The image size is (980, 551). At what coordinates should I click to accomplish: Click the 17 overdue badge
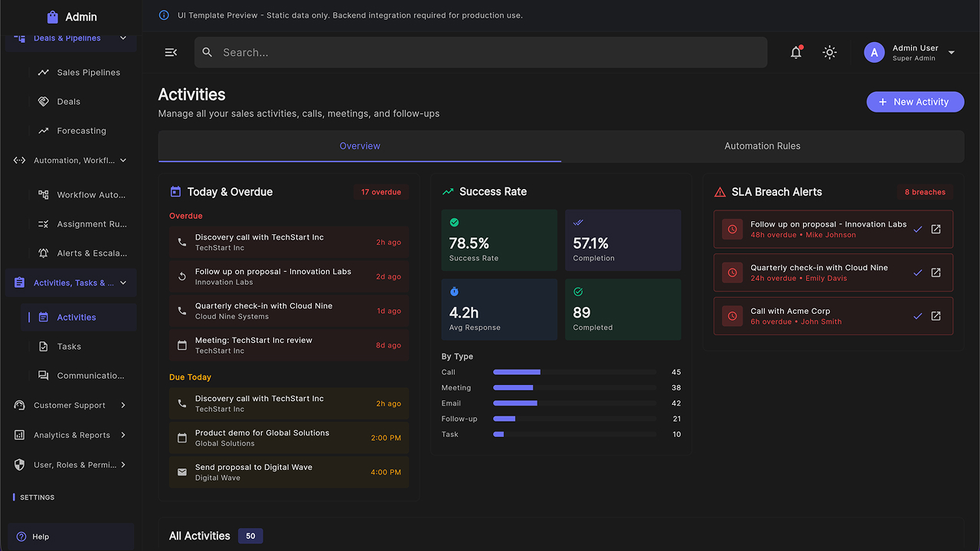[x=381, y=192]
